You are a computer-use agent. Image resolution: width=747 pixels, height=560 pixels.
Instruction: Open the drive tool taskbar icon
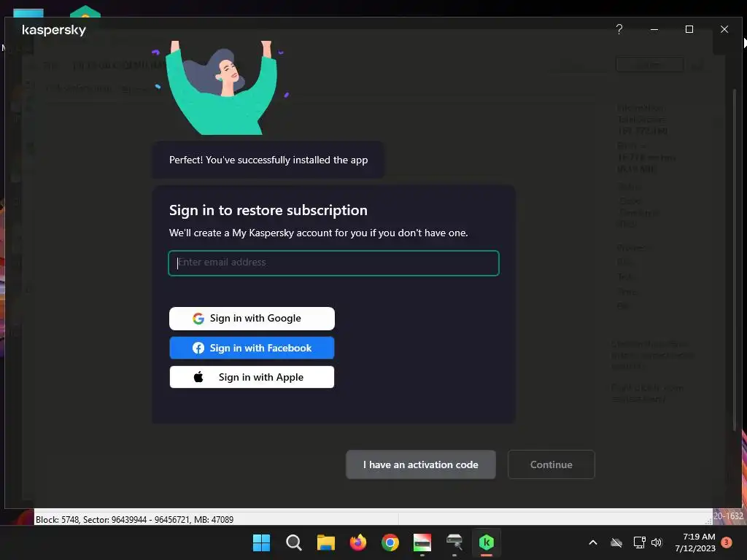(454, 542)
